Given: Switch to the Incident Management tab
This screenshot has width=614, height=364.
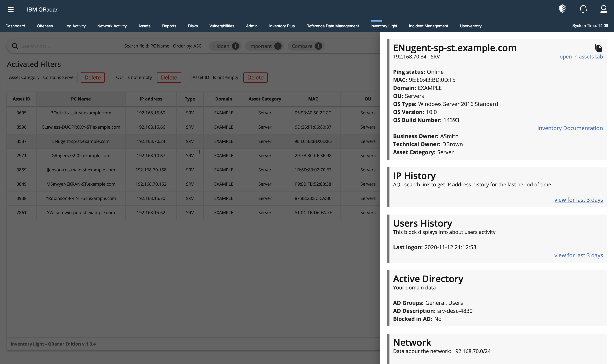Looking at the screenshot, I should click(428, 26).
